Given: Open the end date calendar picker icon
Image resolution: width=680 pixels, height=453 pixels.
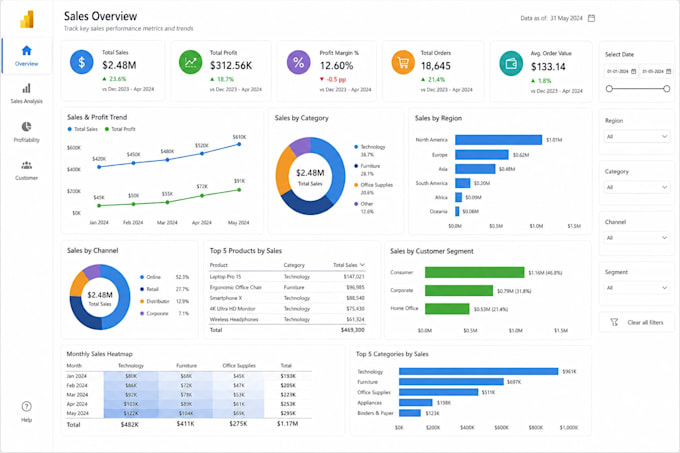Looking at the screenshot, I should [668, 72].
